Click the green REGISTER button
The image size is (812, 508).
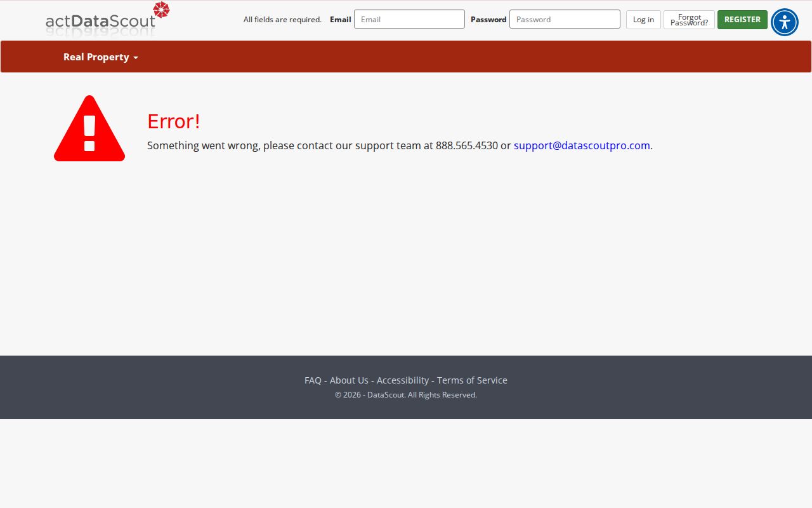742,20
